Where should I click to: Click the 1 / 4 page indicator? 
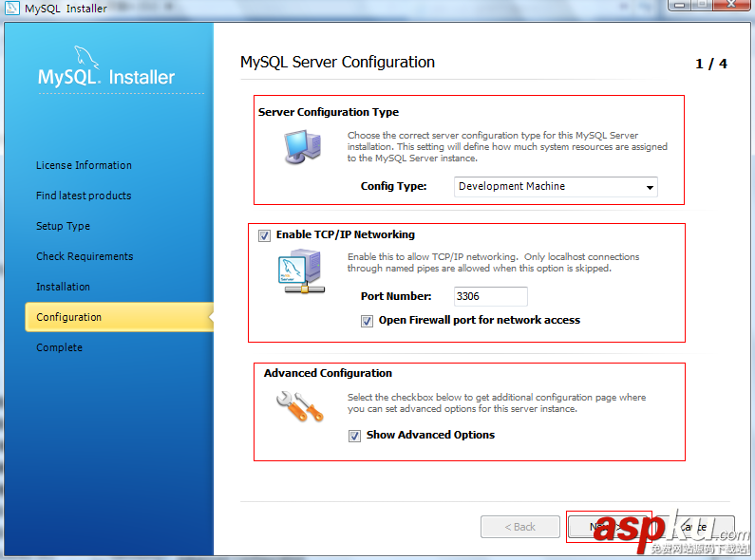(711, 64)
